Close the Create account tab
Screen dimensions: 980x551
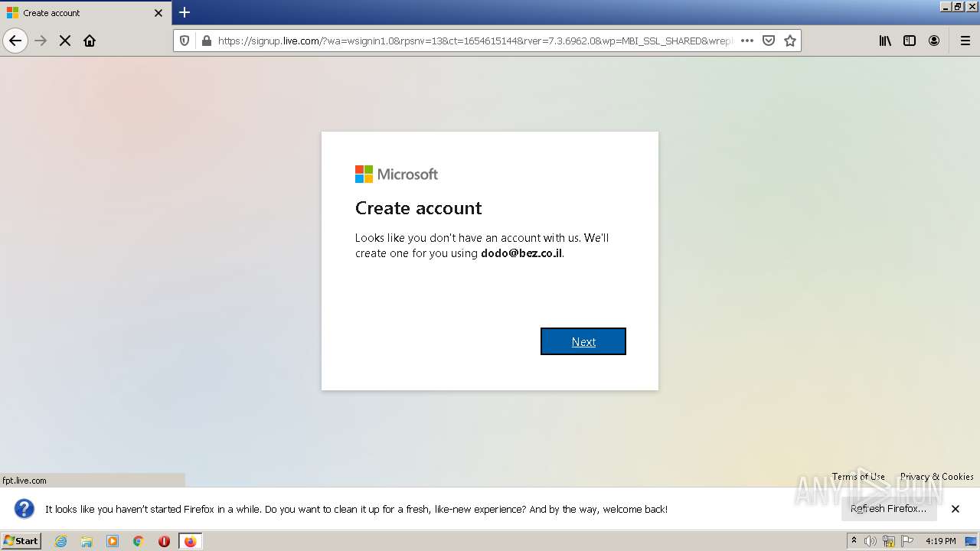[x=158, y=13]
